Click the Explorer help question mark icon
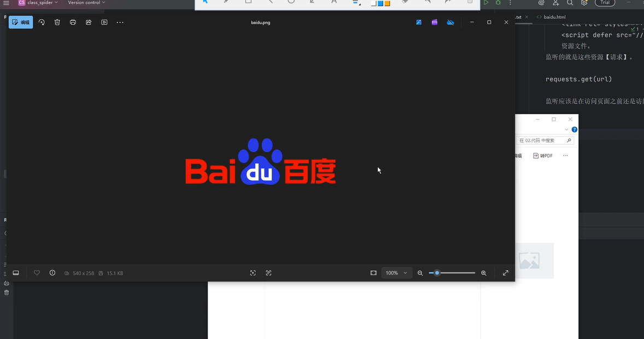 click(575, 129)
